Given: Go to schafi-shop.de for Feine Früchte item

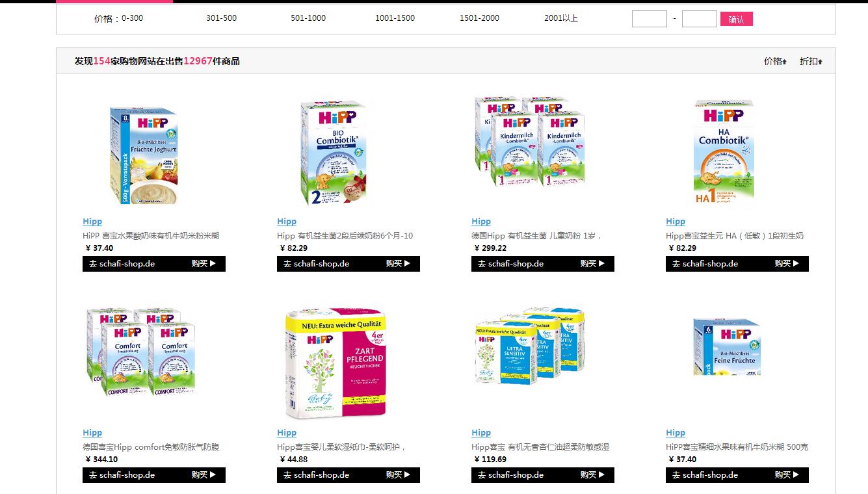Looking at the screenshot, I should pos(705,475).
